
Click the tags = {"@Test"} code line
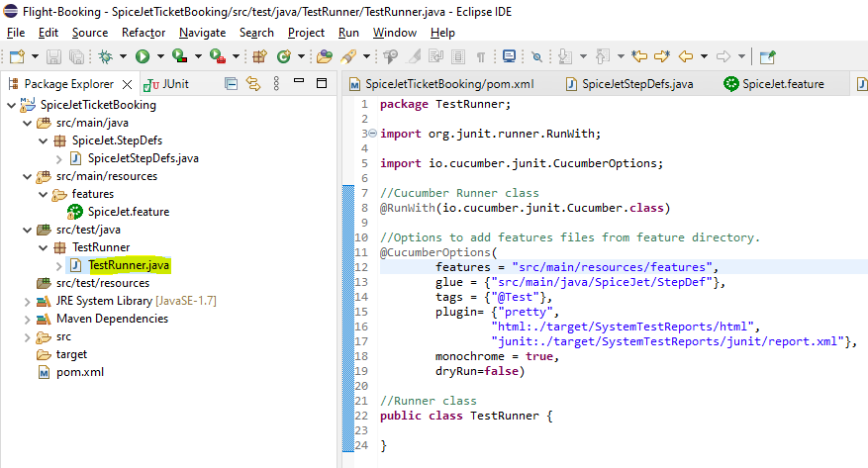[494, 297]
